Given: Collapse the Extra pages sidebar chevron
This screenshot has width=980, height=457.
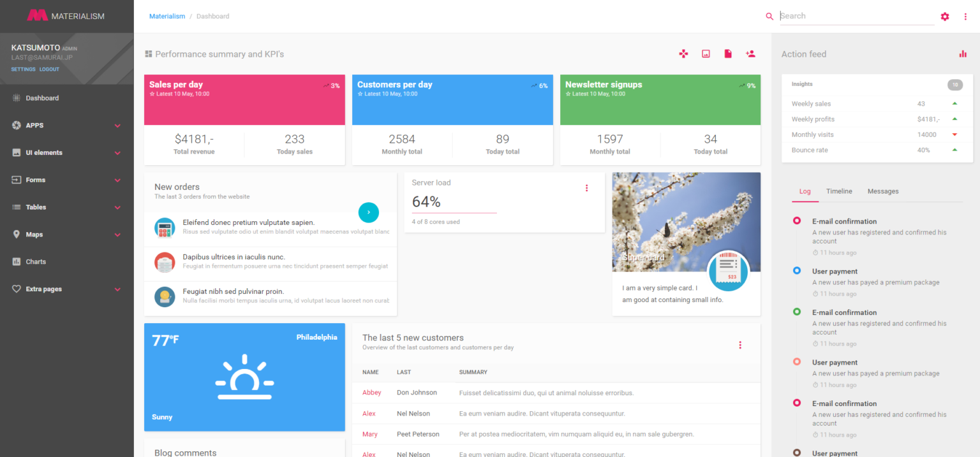Looking at the screenshot, I should [x=117, y=289].
